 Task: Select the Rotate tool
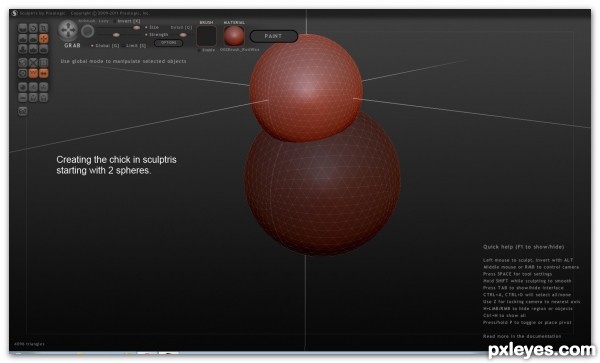[33, 28]
